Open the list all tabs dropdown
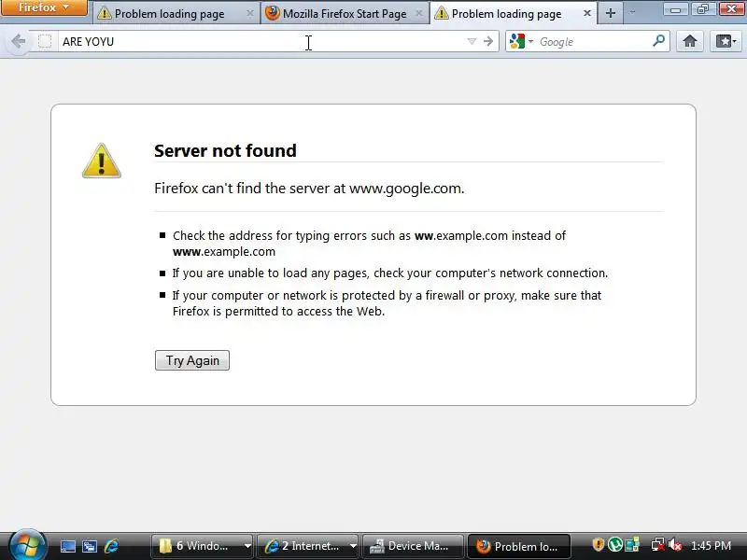Viewport: 747px width, 560px height. pos(632,12)
